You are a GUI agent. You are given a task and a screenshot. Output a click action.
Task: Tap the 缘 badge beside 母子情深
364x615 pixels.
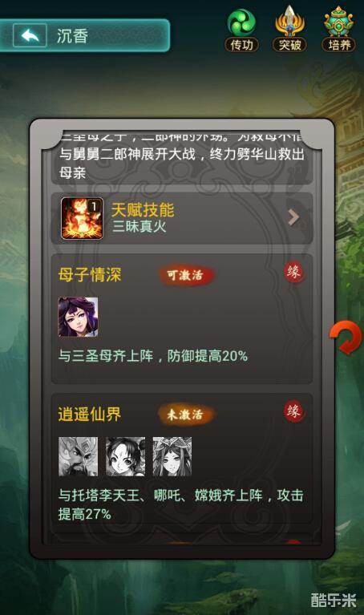point(294,272)
